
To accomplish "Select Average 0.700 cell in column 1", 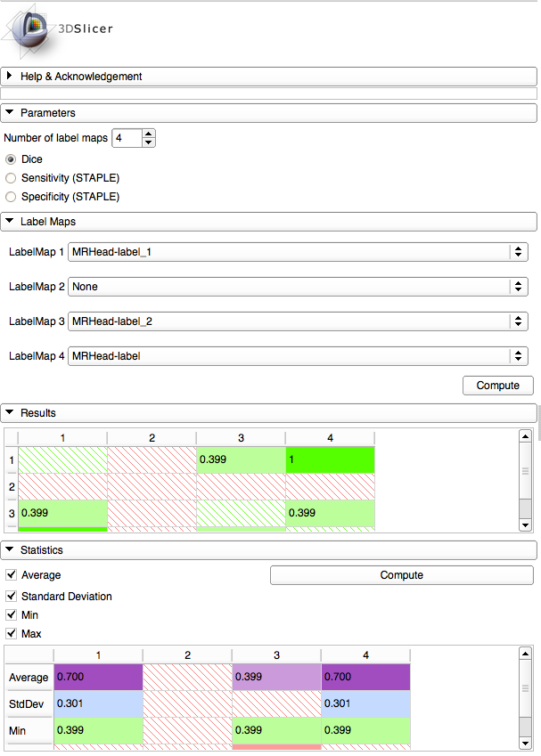I will pos(98,677).
